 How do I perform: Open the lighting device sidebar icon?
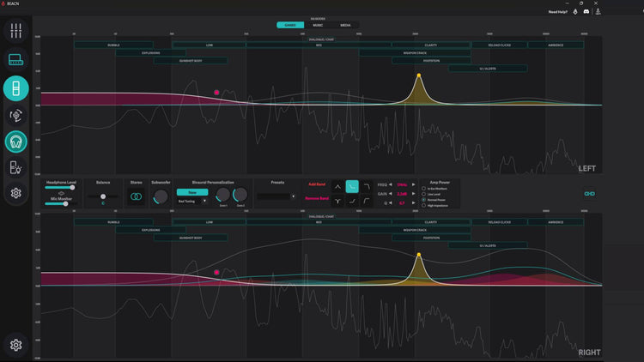pyautogui.click(x=15, y=168)
